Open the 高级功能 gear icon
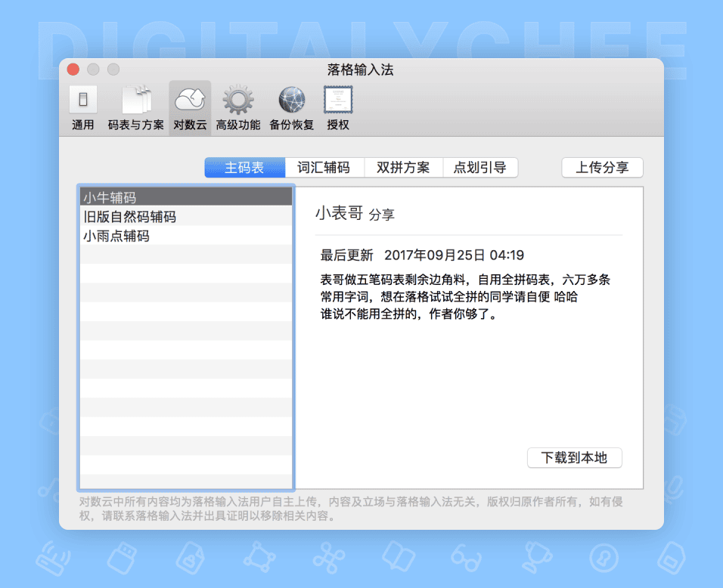Image resolution: width=723 pixels, height=588 pixels. pyautogui.click(x=238, y=108)
